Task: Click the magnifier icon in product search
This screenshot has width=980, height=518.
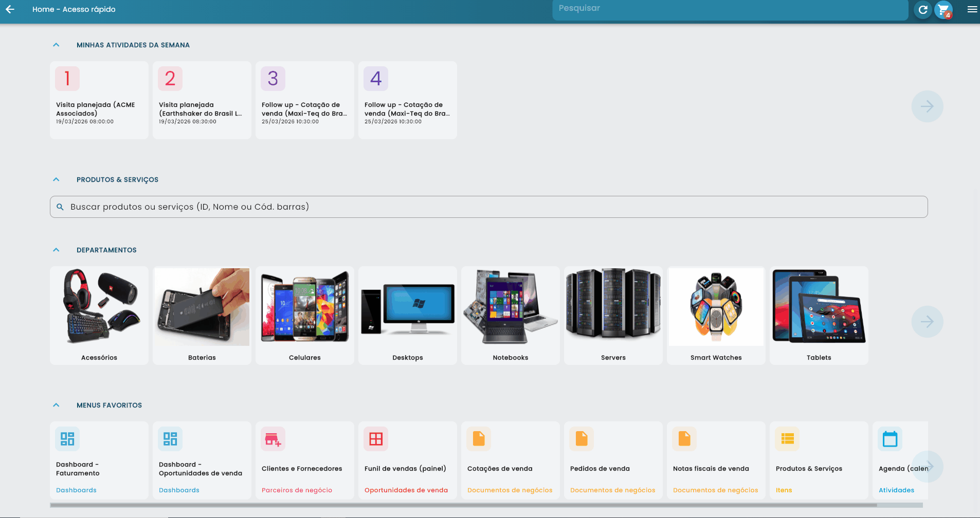Action: point(60,207)
